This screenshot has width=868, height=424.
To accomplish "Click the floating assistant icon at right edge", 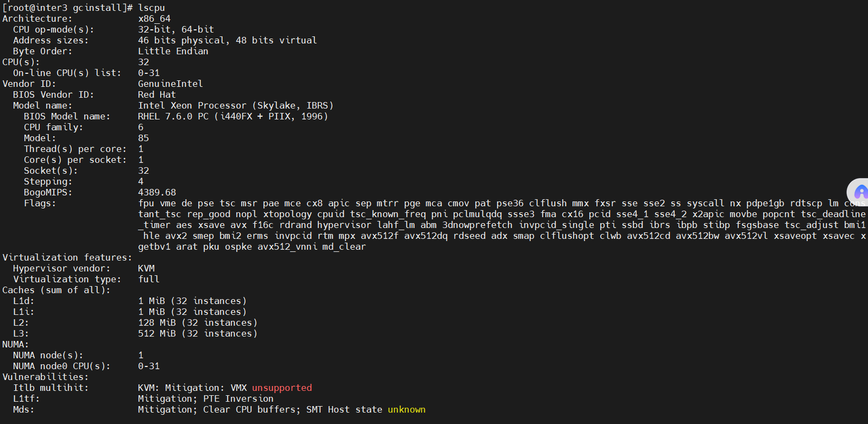I will coord(859,192).
